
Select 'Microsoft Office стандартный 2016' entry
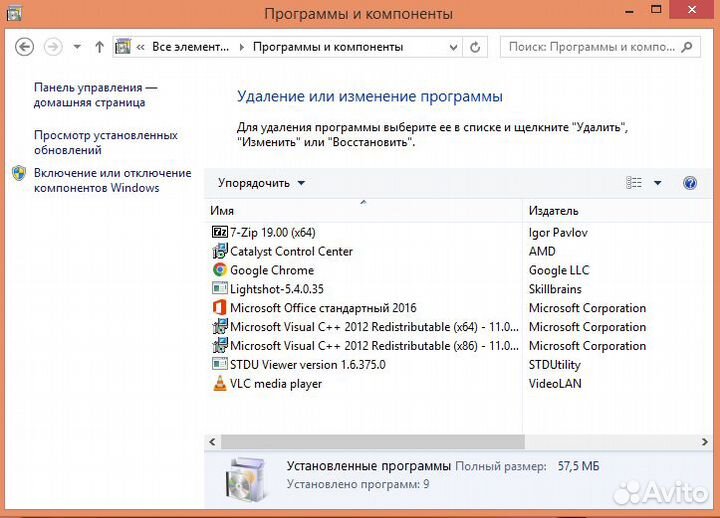pos(323,308)
